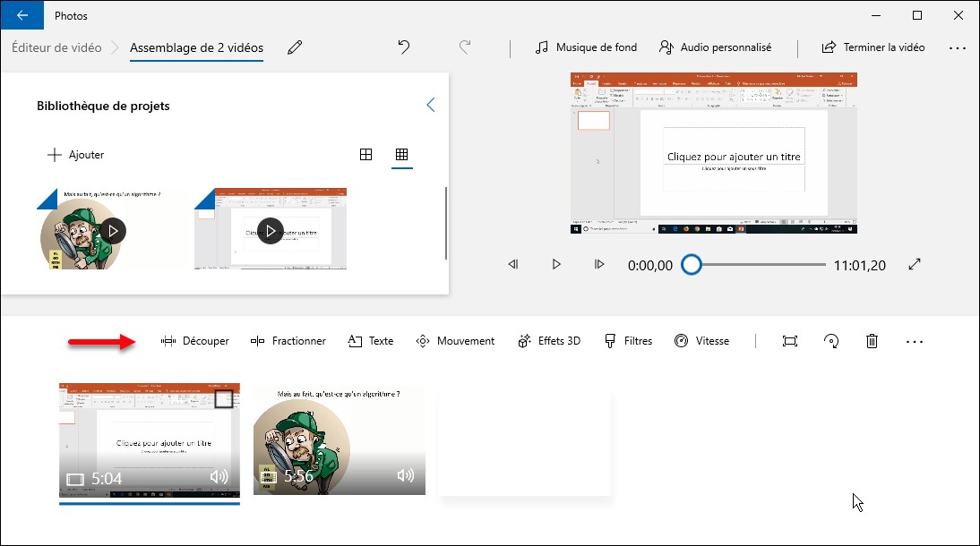Expand preview to full screen
Viewport: 980px width, 546px height.
(915, 265)
